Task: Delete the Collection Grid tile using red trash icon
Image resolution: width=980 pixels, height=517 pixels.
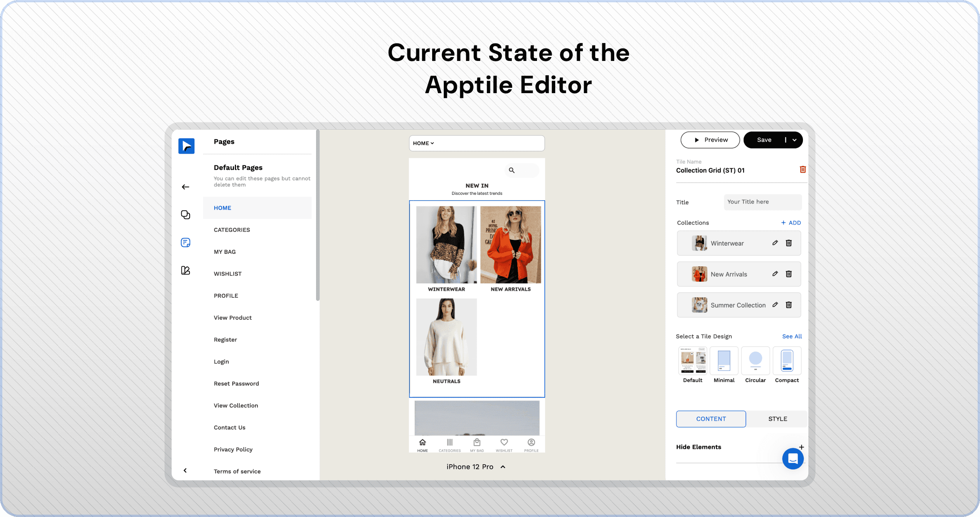Action: point(803,170)
